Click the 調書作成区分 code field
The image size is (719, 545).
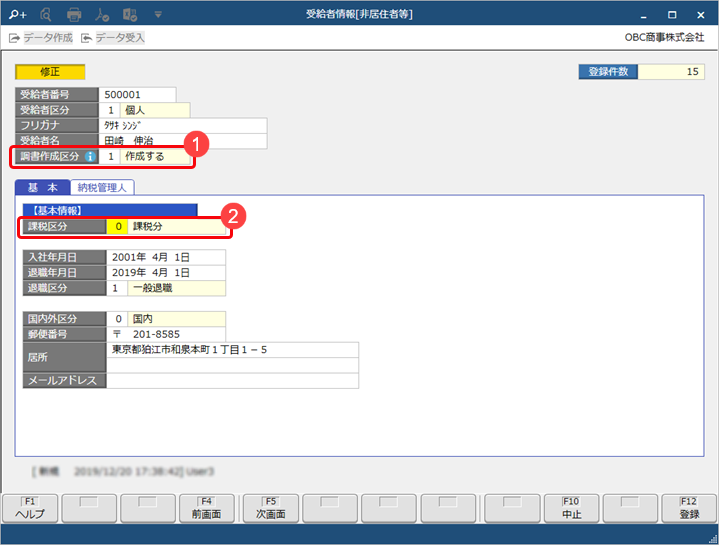110,156
